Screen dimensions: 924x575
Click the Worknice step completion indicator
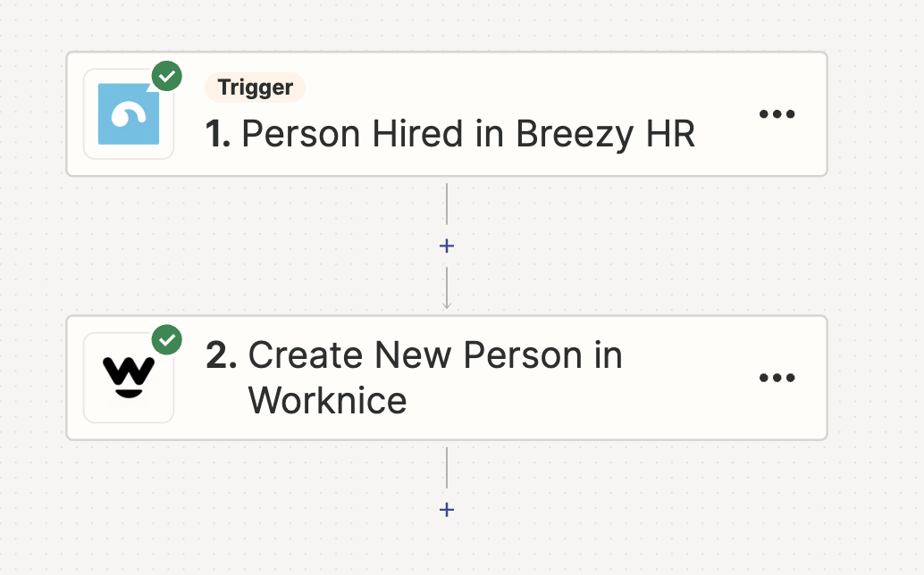(x=167, y=339)
